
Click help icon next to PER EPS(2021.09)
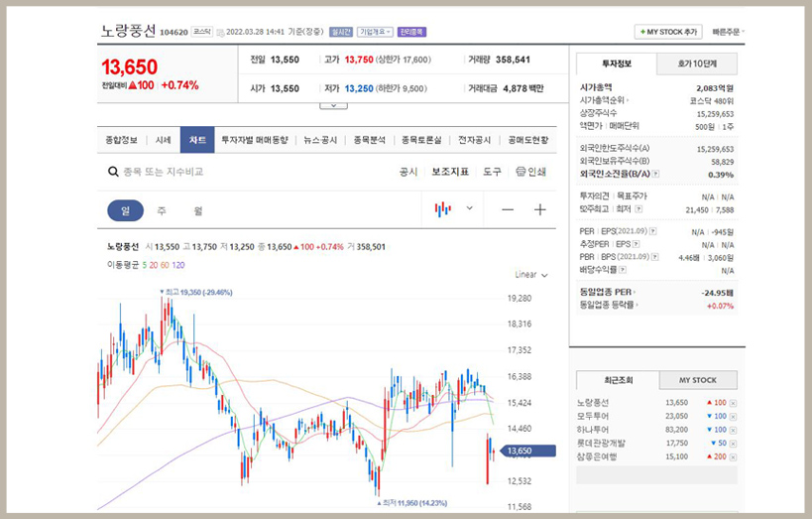coord(653,231)
